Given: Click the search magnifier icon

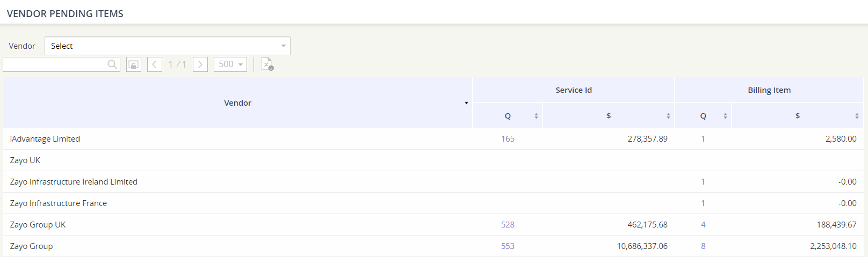Looking at the screenshot, I should [x=112, y=64].
